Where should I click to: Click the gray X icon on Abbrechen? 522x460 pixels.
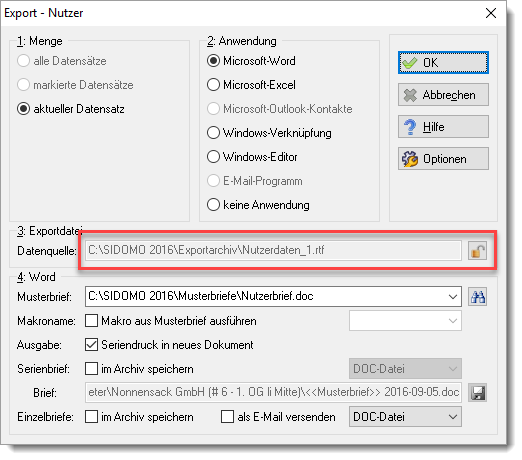click(410, 95)
